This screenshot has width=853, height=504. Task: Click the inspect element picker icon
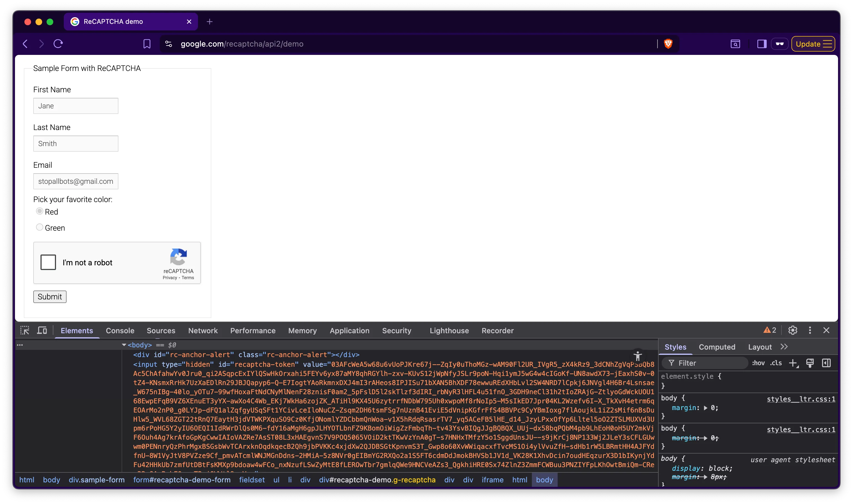click(24, 330)
